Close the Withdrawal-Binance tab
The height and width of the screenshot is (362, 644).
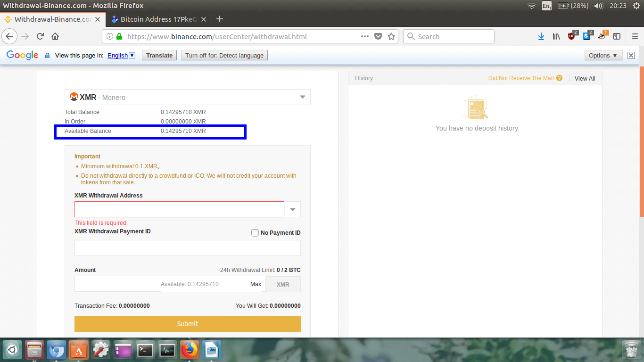98,19
